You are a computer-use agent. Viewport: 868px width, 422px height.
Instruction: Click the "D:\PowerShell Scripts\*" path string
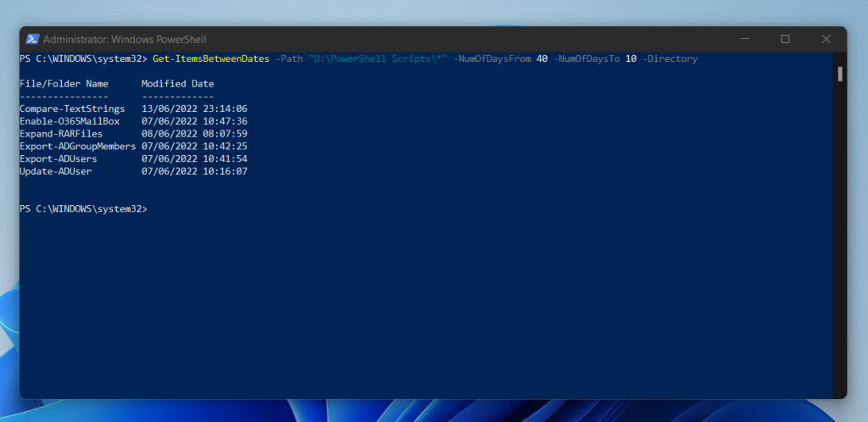pyautogui.click(x=378, y=58)
